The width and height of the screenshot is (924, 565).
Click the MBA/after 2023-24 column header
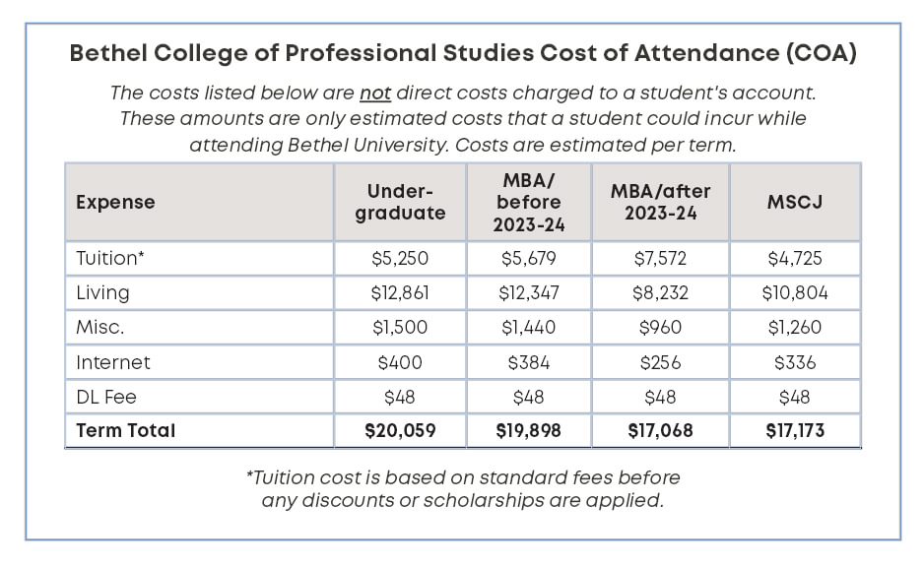pos(660,202)
